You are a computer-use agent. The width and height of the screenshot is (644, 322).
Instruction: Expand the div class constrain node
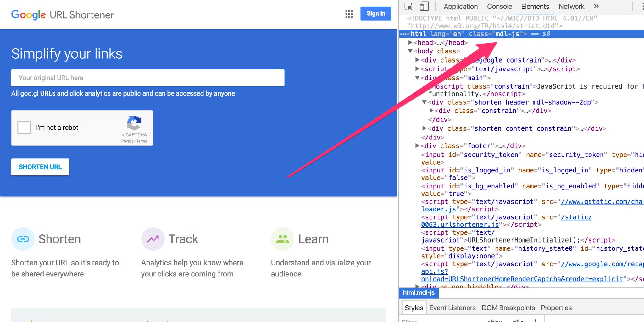pyautogui.click(x=432, y=111)
